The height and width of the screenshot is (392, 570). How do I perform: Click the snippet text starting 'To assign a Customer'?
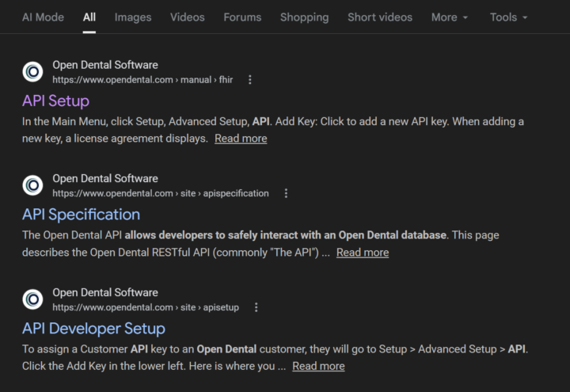(275, 357)
